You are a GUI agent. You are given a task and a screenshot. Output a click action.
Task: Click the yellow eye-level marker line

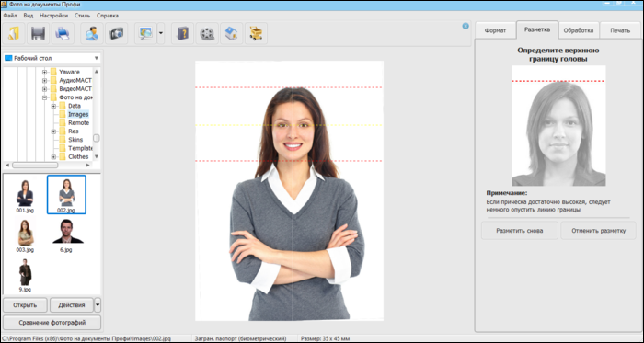(289, 125)
